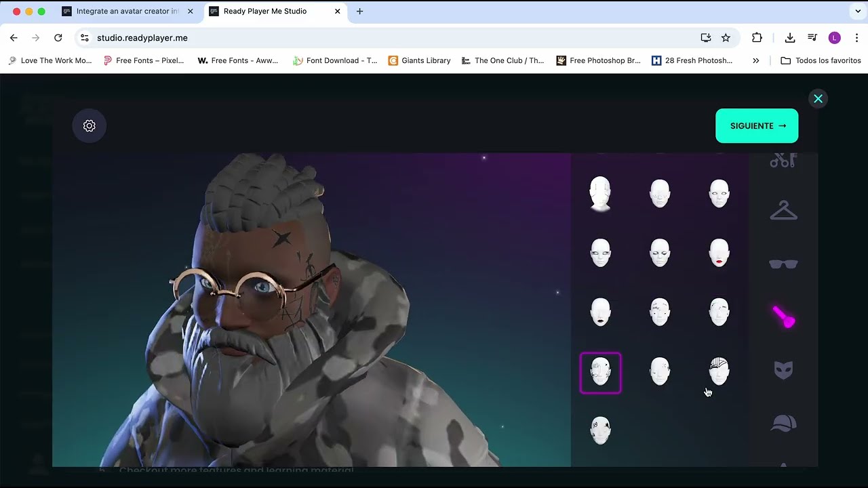This screenshot has height=488, width=868.
Task: Open the Extensions puzzle icon
Action: coord(757,38)
